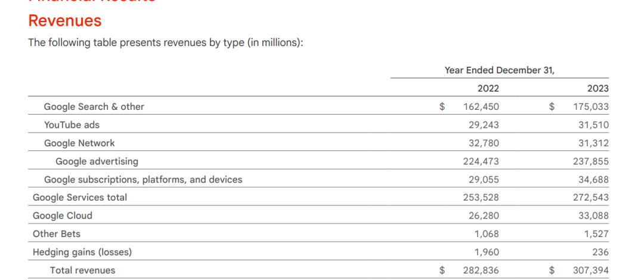Viewport: 644px width, 280px height.
Task: Click the 2022 total revenues value 282,836
Action: coord(481,270)
